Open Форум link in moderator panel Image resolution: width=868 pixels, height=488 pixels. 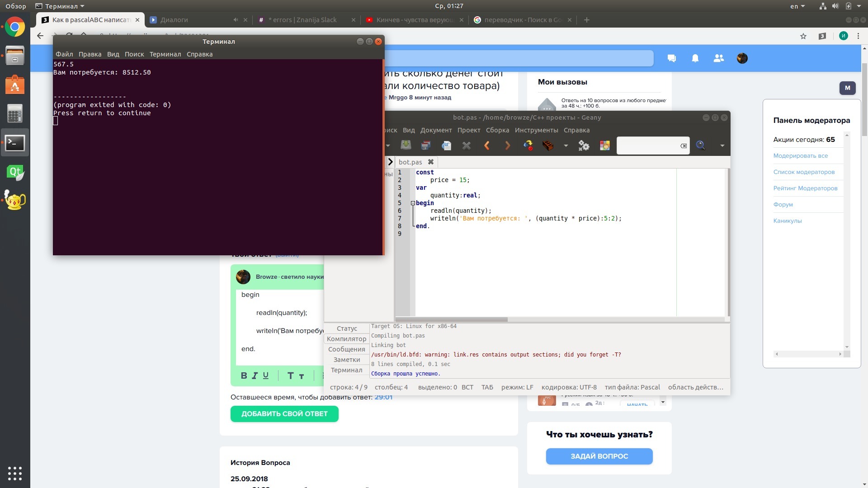click(783, 205)
